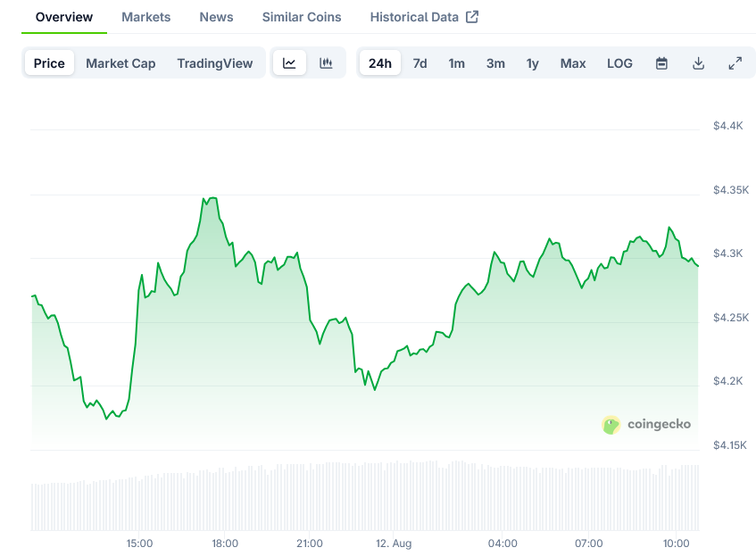The width and height of the screenshot is (756, 556).
Task: Click the external link icon beside Historical Data
Action: click(x=472, y=17)
